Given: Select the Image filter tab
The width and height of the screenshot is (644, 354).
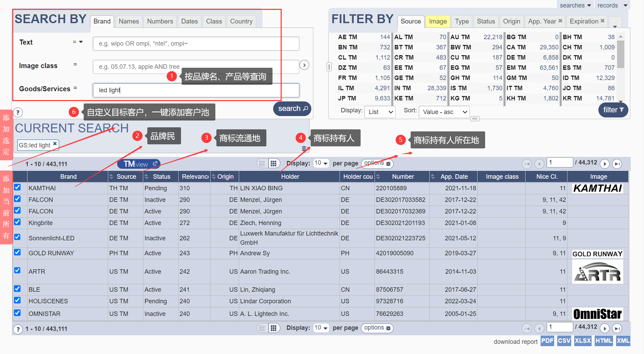Looking at the screenshot, I should pos(438,21).
